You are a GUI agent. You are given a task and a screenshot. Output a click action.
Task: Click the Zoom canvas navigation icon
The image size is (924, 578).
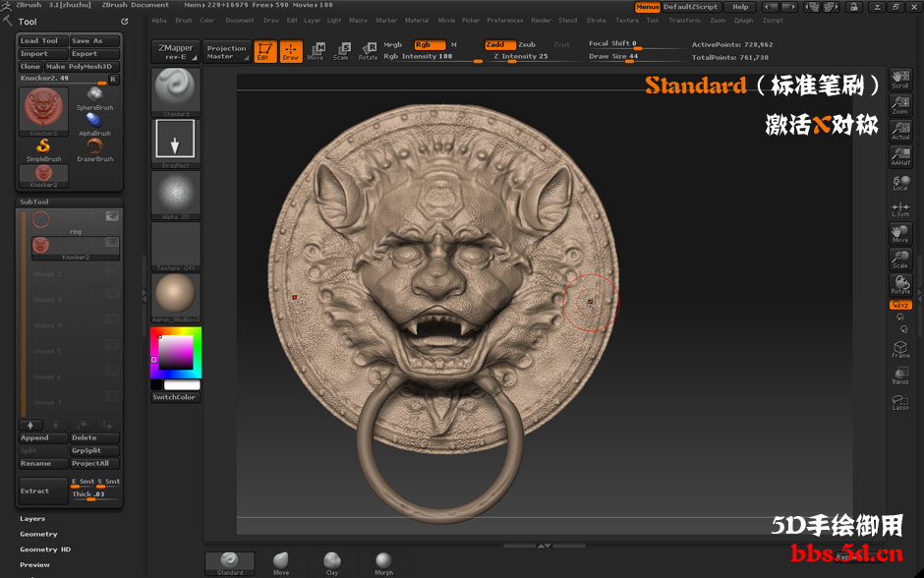click(900, 105)
